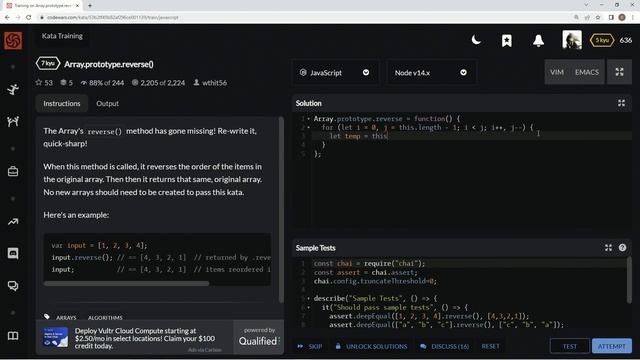Open the Leaderboards trending arrow sidebar icon

tap(13, 222)
